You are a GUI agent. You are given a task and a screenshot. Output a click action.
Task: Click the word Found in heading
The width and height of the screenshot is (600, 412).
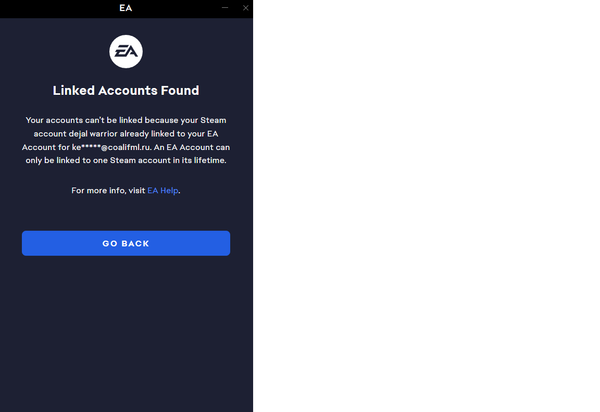point(180,91)
